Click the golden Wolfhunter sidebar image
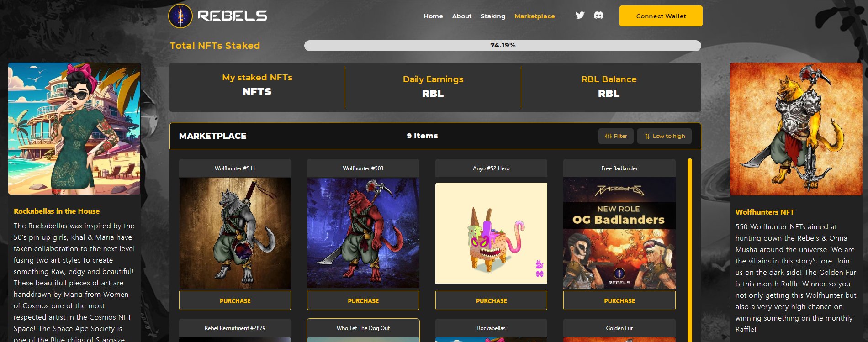This screenshot has height=342, width=868. (796, 129)
